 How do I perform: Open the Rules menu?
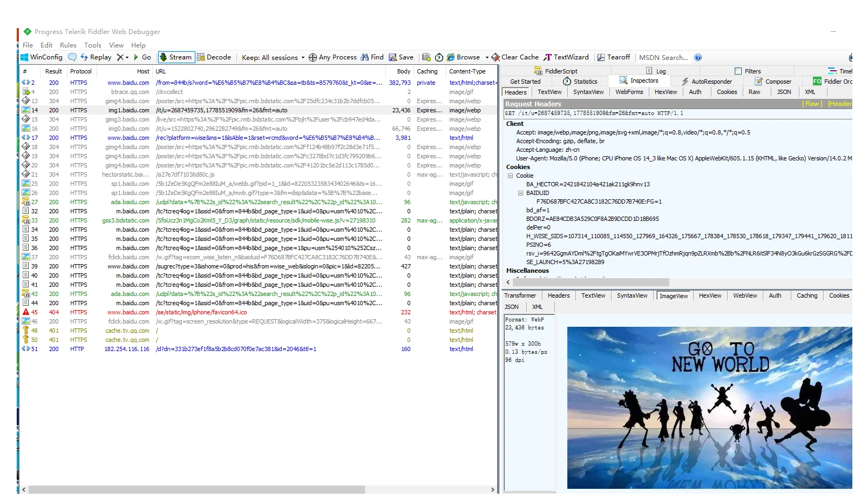(x=68, y=45)
